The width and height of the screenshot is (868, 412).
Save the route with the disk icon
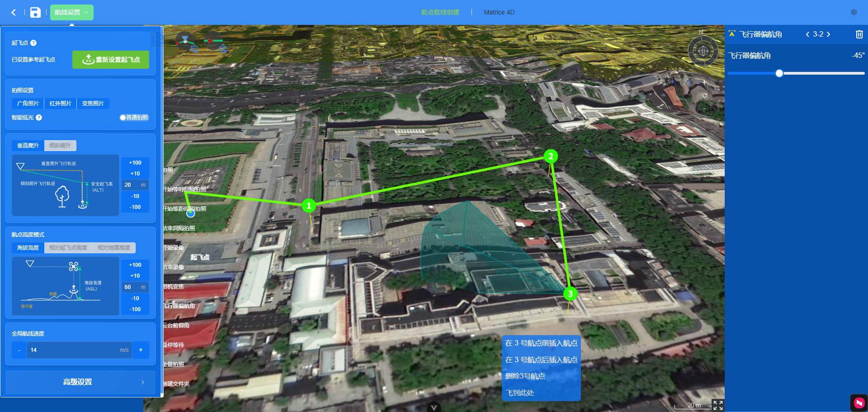35,13
